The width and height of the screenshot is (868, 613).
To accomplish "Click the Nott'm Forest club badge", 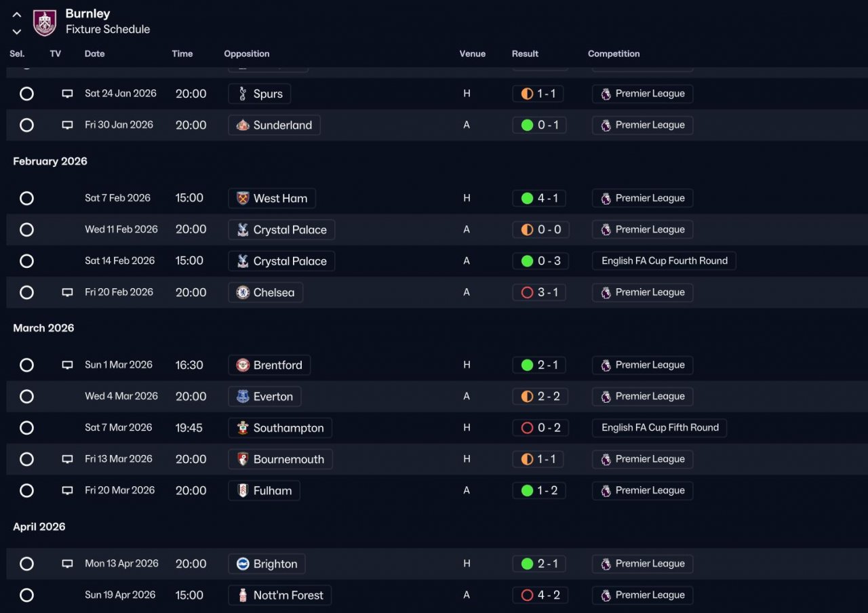I will click(243, 595).
